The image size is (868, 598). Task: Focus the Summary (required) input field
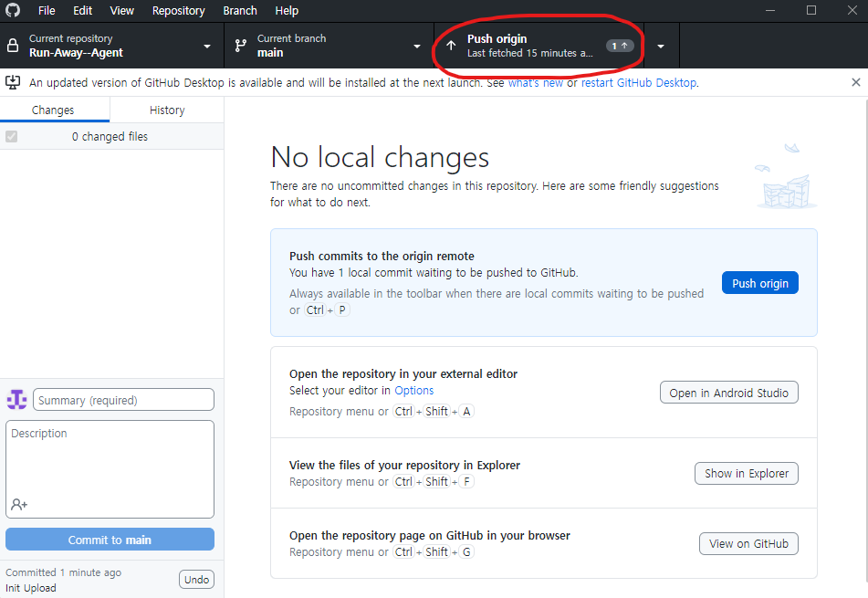(x=123, y=400)
